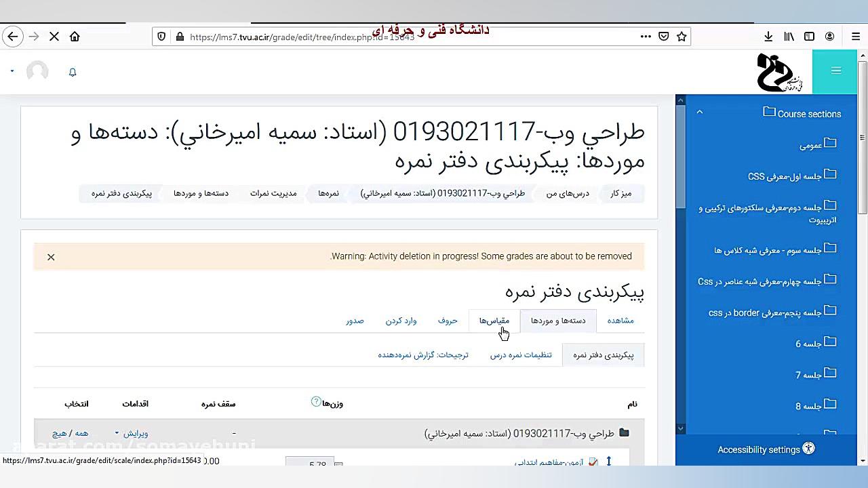Switch to the مقیاس‌ها tab
This screenshot has width=868, height=488.
(494, 321)
